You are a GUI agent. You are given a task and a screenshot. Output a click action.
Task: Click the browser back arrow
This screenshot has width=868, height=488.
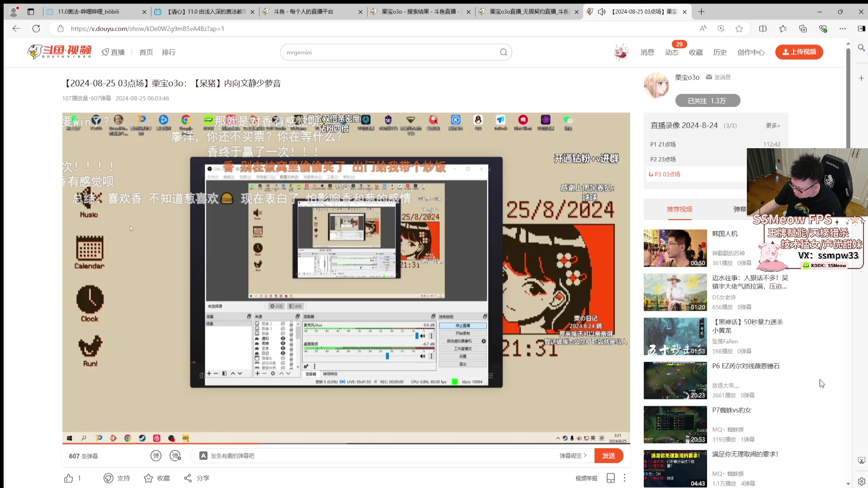(16, 28)
